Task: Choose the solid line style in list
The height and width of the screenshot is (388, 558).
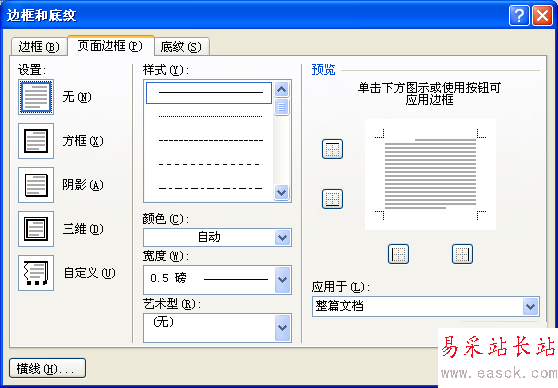Action: tap(209, 93)
